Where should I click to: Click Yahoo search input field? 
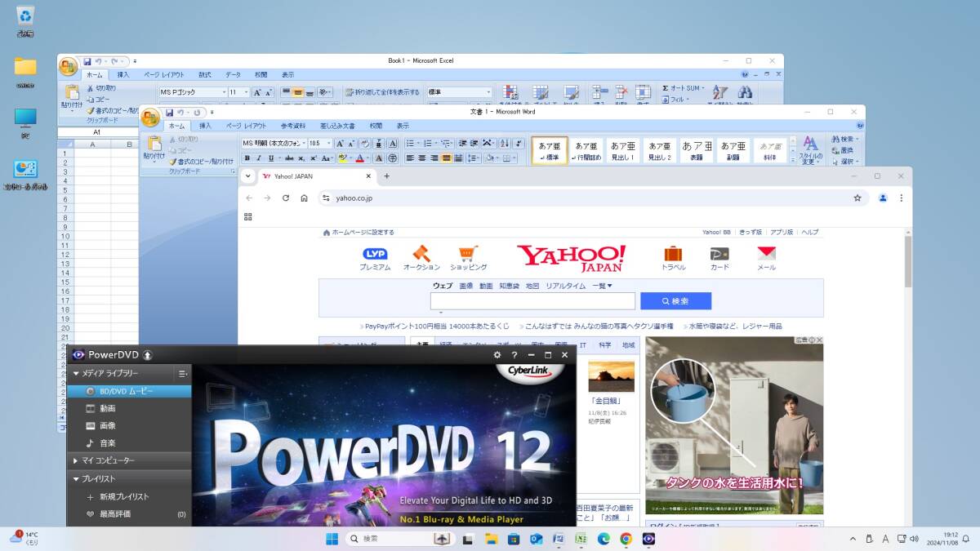click(532, 301)
